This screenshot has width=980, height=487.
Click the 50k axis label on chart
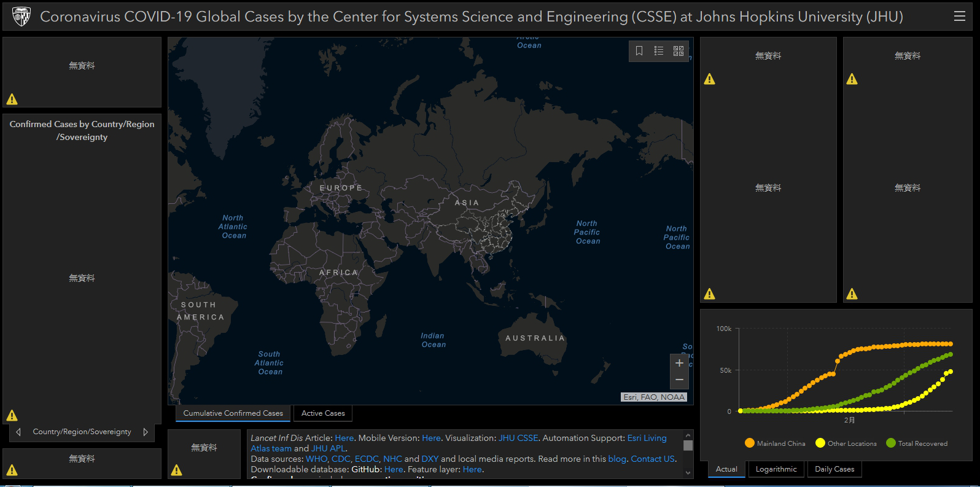coord(726,370)
